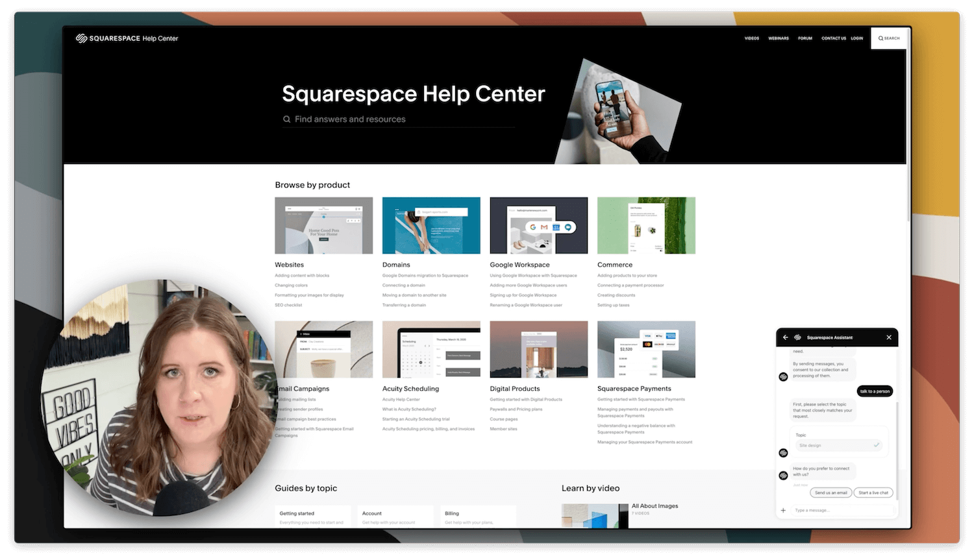Open Paywalls and Pricing plans article
This screenshot has height=560, width=974.
pyautogui.click(x=516, y=409)
